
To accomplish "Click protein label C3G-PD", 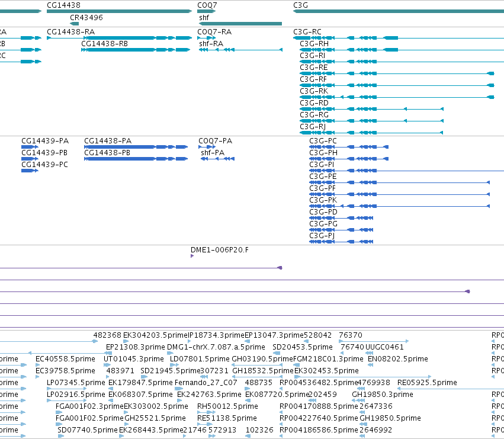I will (323, 212).
